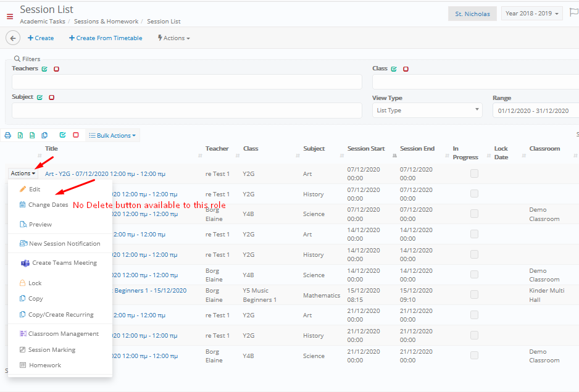Expand the top toolbar Actions dropdown
This screenshot has height=392, width=579.
pos(174,38)
